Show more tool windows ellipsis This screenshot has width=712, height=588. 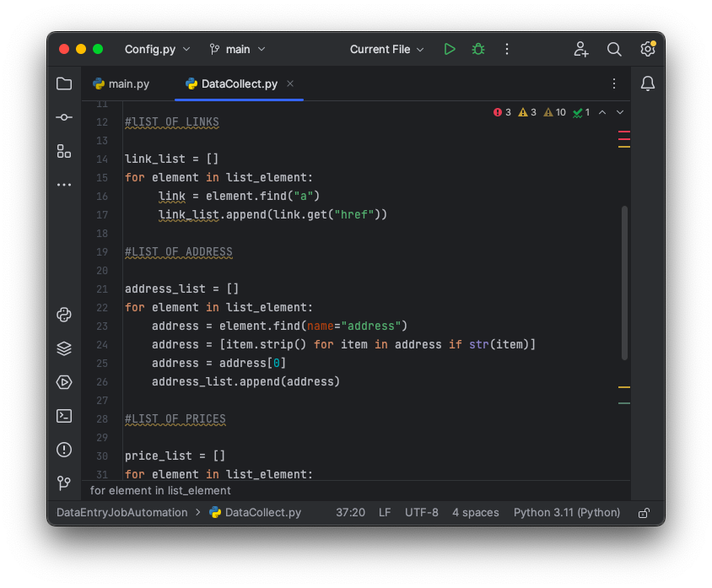(x=64, y=185)
